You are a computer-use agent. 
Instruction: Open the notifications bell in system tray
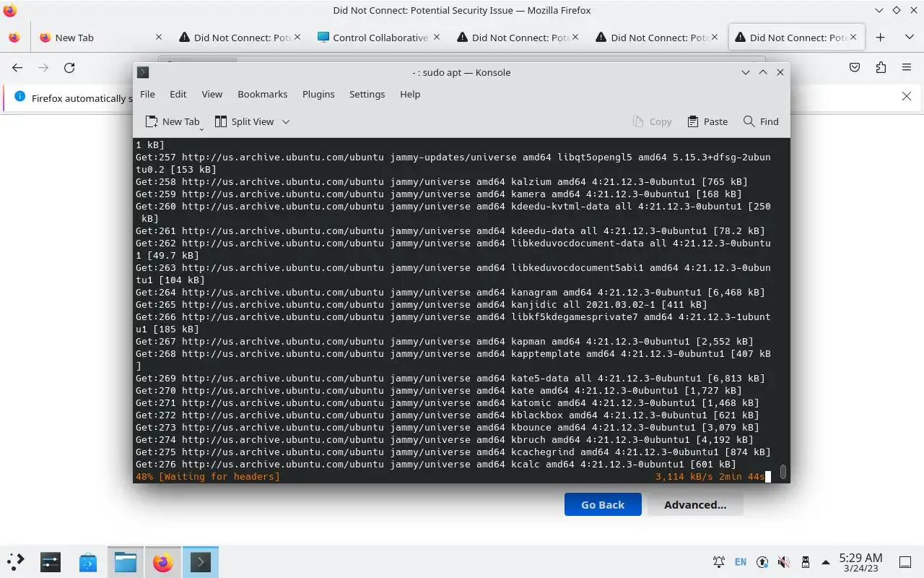[x=719, y=561]
